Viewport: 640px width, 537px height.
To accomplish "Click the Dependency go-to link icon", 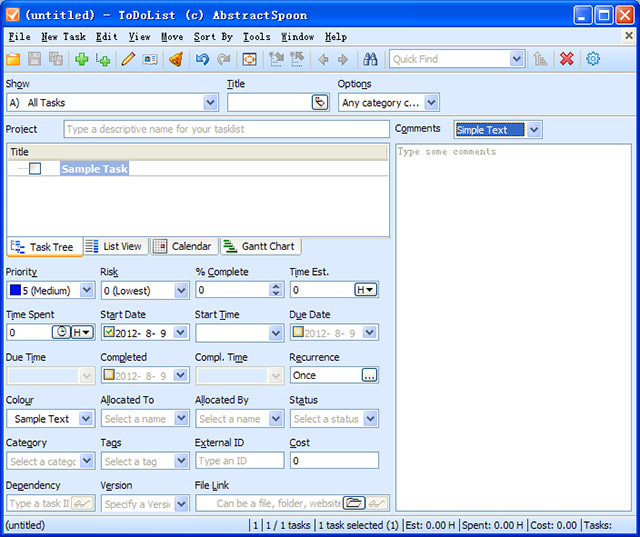I will (82, 504).
